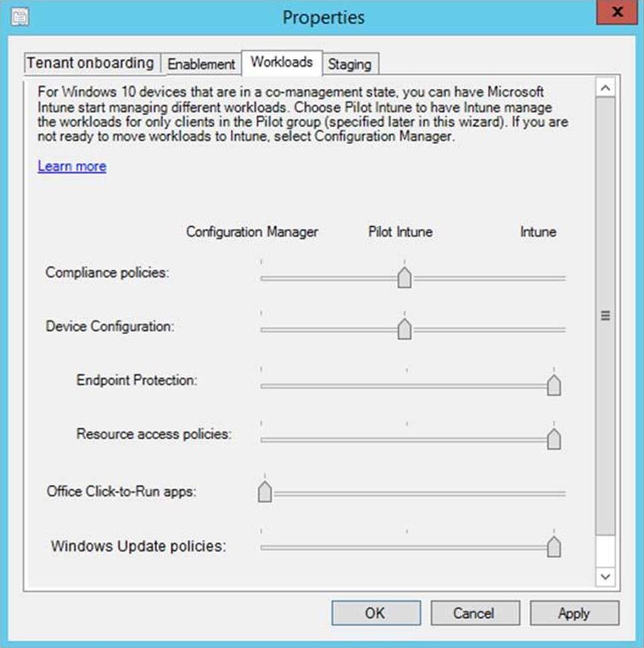Click the Configuration Manager column label

pos(252,232)
